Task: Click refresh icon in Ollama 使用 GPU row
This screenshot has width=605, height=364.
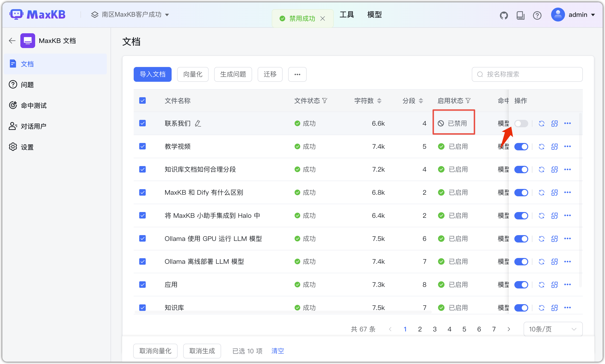Action: pyautogui.click(x=541, y=239)
